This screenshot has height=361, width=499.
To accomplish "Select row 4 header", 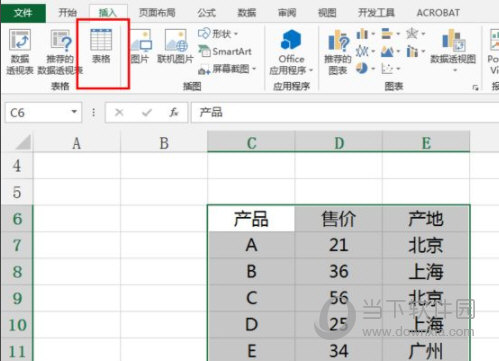I will (17, 166).
